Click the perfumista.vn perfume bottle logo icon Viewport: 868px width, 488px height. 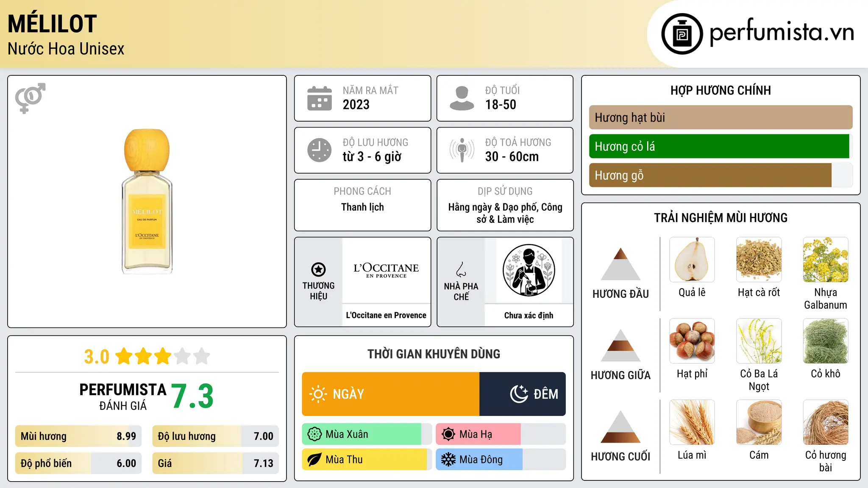tap(682, 34)
